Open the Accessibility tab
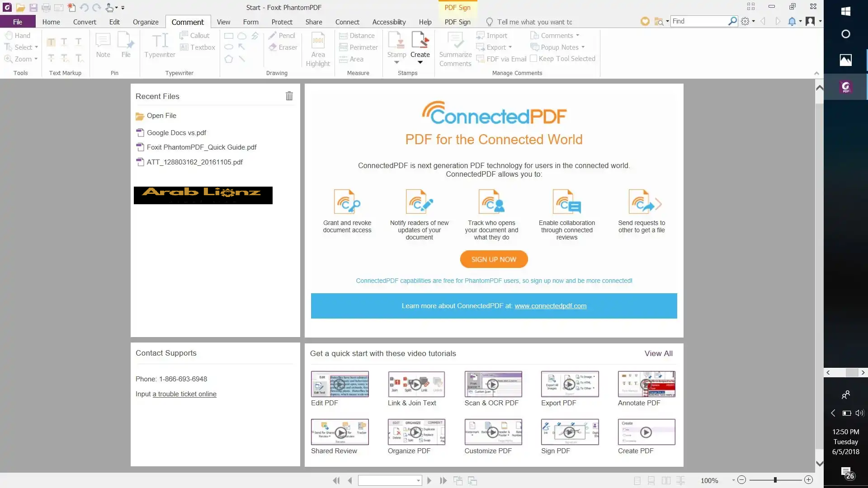This screenshot has width=868, height=488. click(x=389, y=22)
